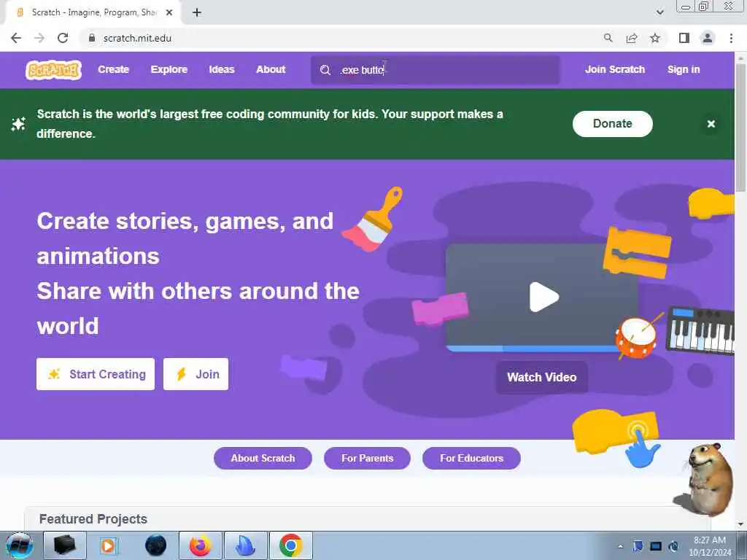Open the tab search chevron dropdown
This screenshot has width=747, height=560.
(x=659, y=12)
